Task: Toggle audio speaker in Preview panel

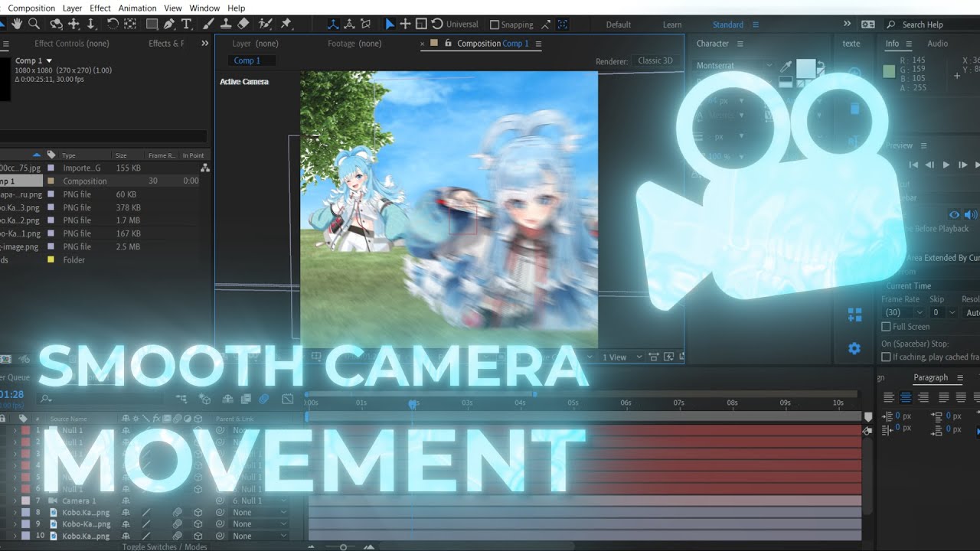Action: tap(971, 215)
